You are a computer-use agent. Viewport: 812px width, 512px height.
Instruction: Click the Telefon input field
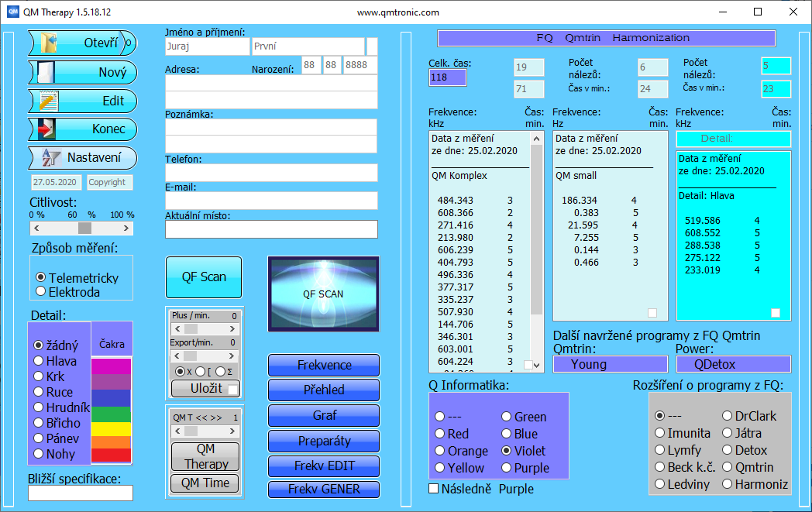271,173
